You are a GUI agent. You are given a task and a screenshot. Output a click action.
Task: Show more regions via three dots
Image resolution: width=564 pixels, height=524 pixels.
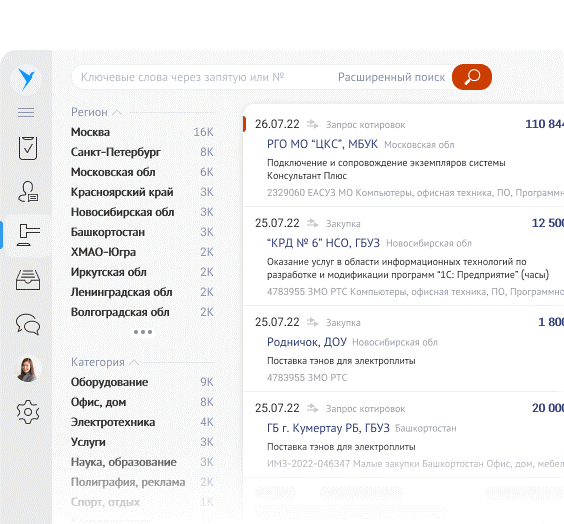[143, 332]
